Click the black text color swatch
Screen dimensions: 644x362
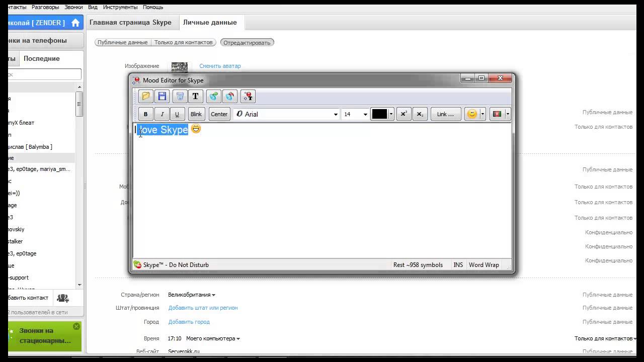[379, 114]
